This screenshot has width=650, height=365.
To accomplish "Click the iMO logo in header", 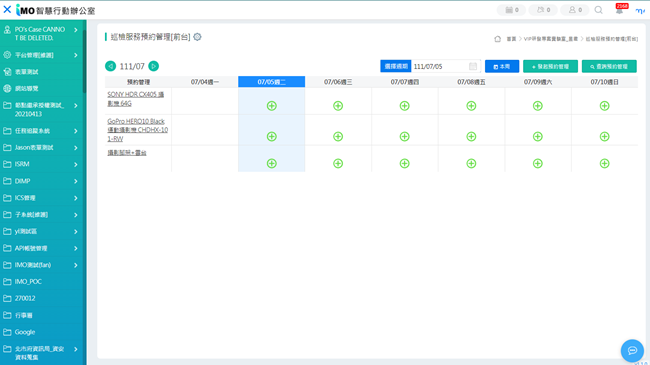I will click(56, 10).
